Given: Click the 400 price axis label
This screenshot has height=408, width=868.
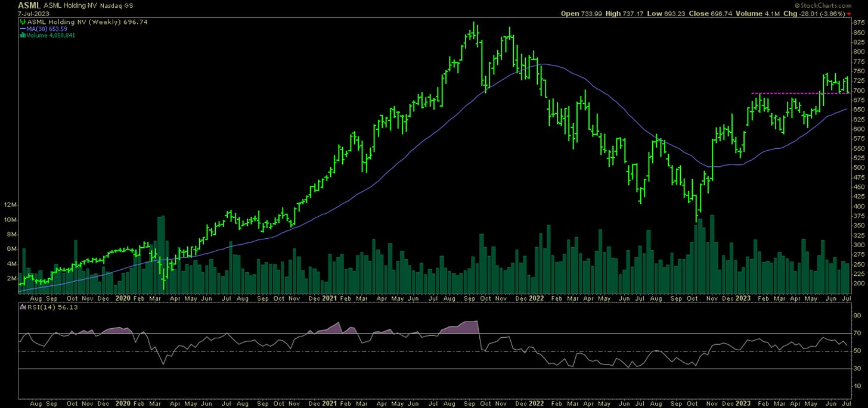Looking at the screenshot, I should (x=859, y=206).
